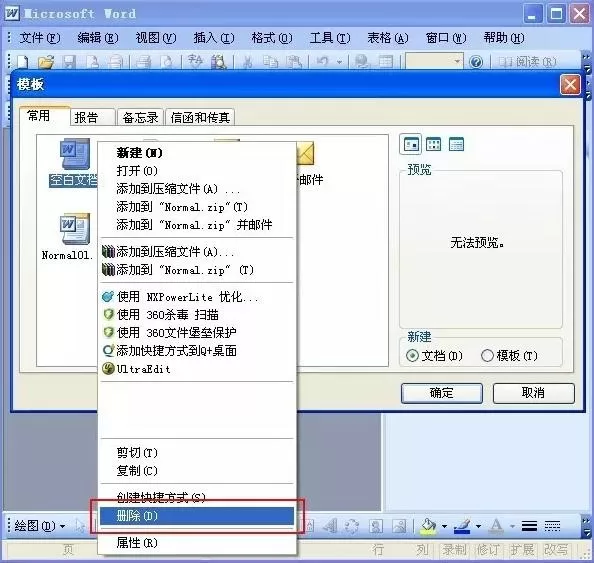The image size is (594, 563).
Task: Click the 确定 button
Action: (442, 393)
